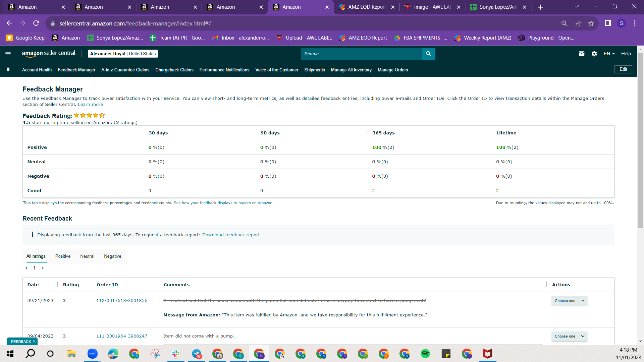This screenshot has height=362, width=644.
Task: Switch to the All ratings tab
Action: point(36,256)
